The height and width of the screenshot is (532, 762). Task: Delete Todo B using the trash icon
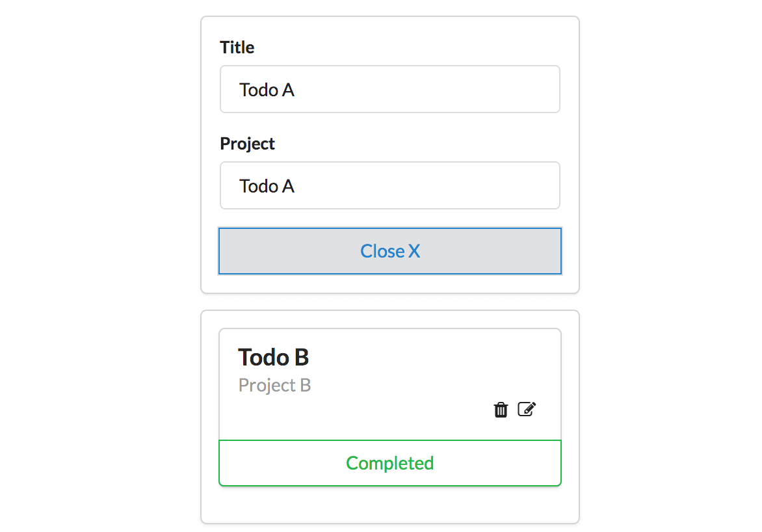tap(501, 410)
